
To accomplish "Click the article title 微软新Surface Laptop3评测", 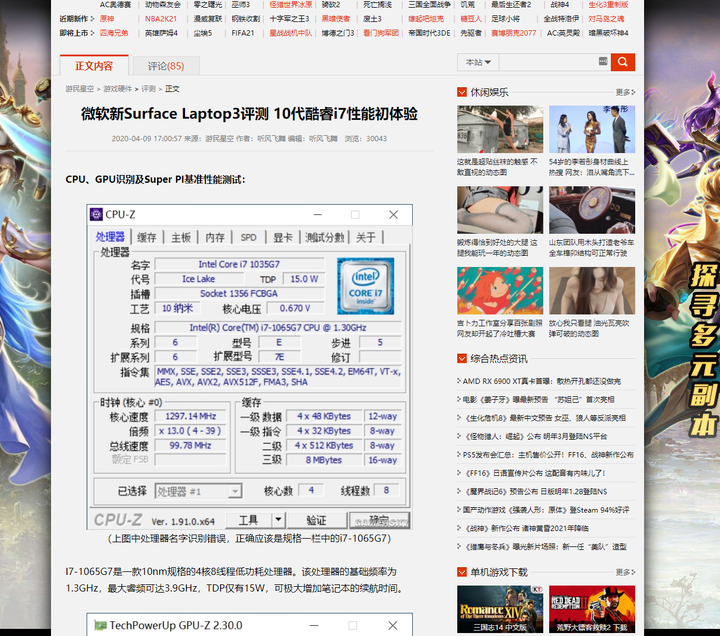I will (249, 114).
